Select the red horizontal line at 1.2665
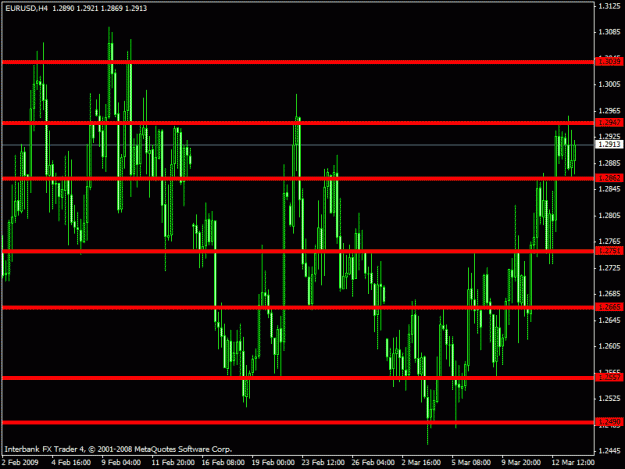 click(298, 307)
